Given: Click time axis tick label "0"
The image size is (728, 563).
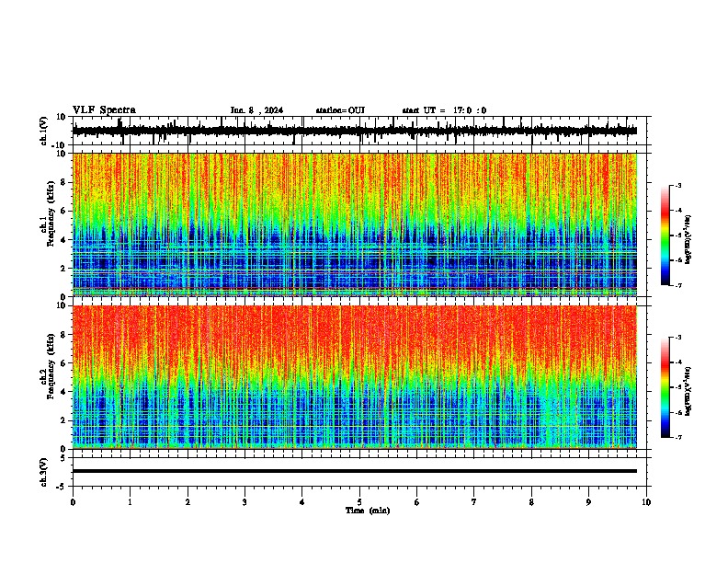Looking at the screenshot, I should click(x=73, y=502).
